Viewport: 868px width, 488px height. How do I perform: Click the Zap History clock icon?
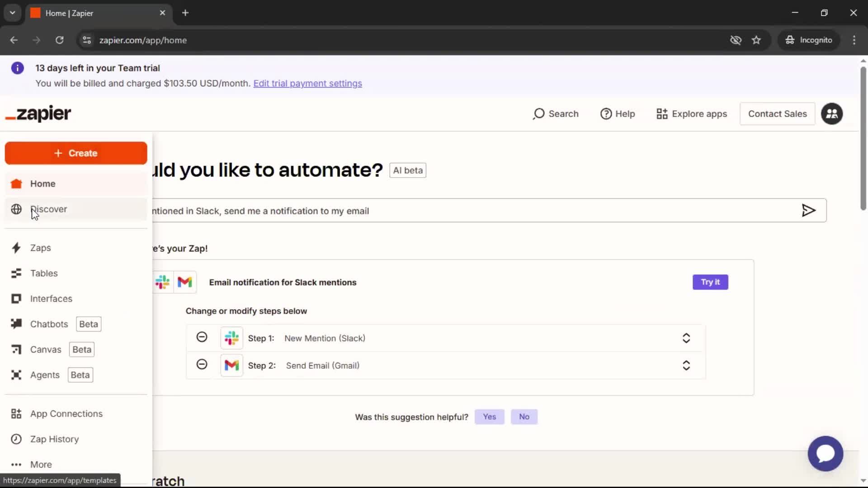[16, 439]
